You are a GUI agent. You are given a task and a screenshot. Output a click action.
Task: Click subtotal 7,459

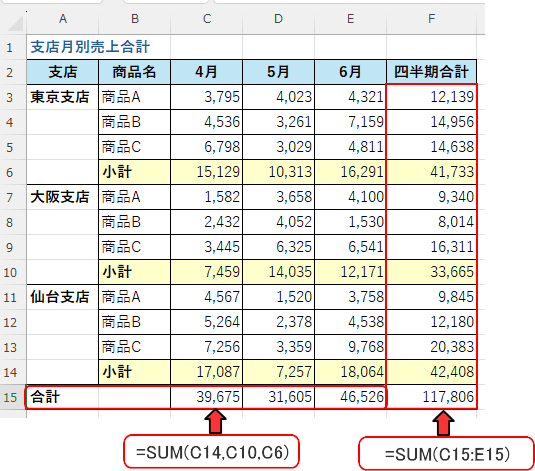pos(206,272)
